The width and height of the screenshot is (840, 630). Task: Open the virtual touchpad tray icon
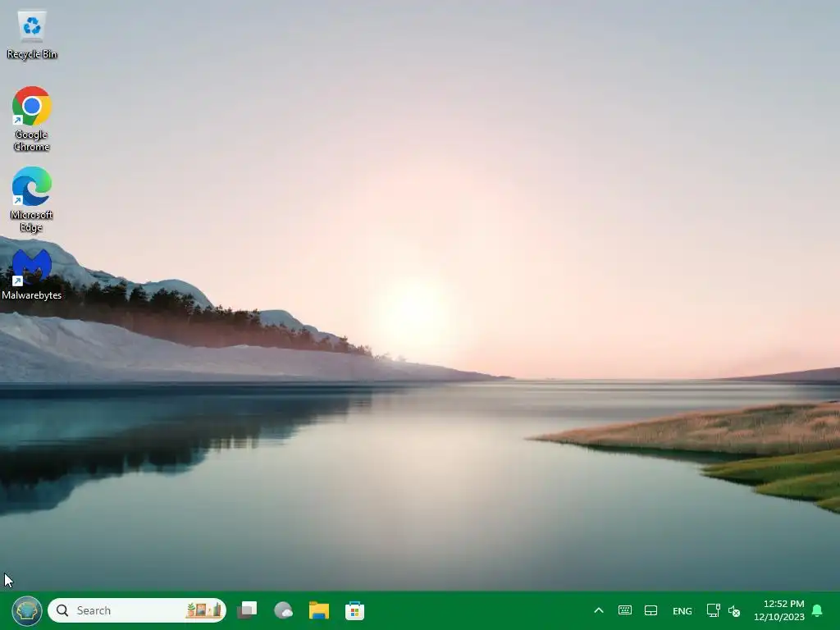click(651, 610)
